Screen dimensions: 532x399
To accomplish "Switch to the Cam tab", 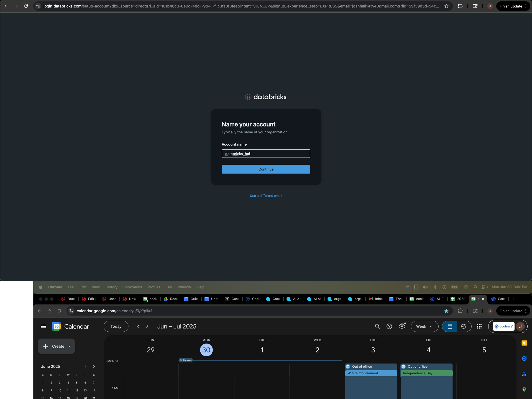I will pyautogui.click(x=498, y=299).
